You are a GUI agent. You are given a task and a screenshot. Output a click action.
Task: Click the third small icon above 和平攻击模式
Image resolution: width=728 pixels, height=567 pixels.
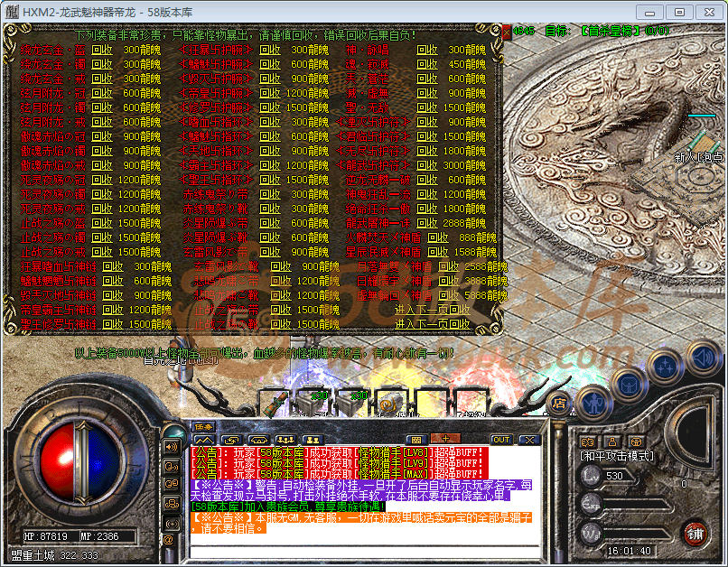[636, 442]
